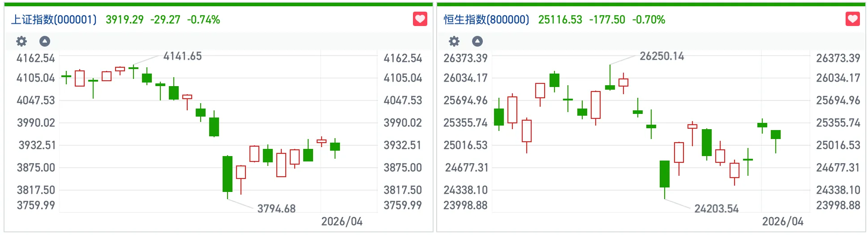Toggle favorite heart for 上证指数

click(420, 19)
